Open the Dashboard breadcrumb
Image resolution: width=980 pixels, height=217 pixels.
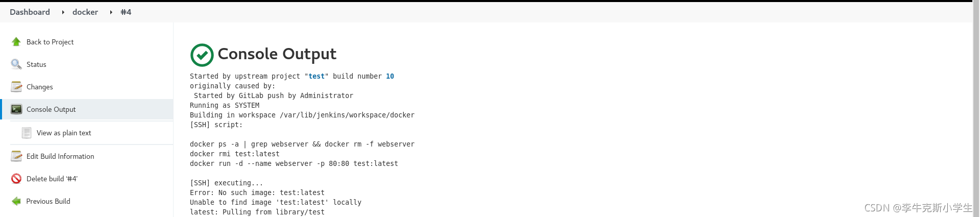tap(30, 12)
